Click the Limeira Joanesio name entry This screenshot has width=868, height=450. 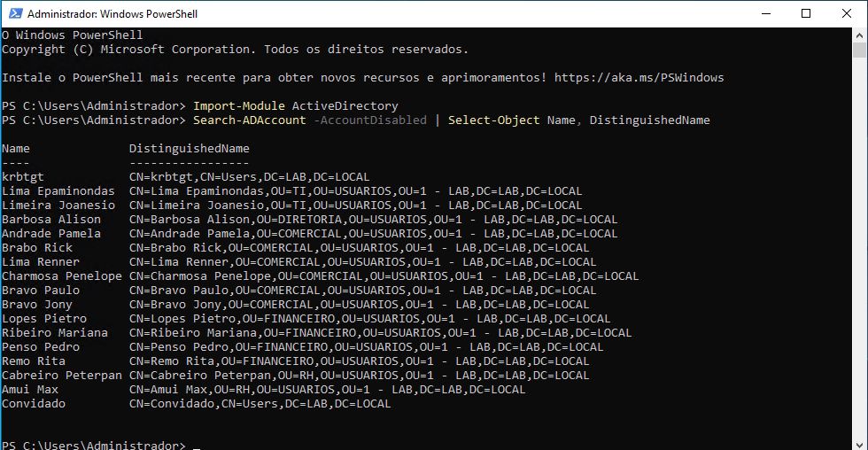tap(58, 206)
